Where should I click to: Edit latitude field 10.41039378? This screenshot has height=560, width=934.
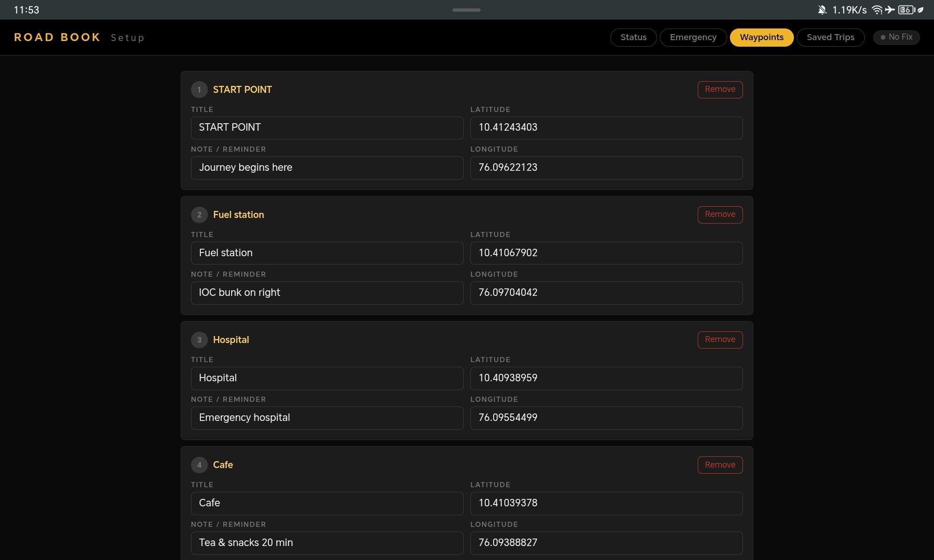coord(606,503)
